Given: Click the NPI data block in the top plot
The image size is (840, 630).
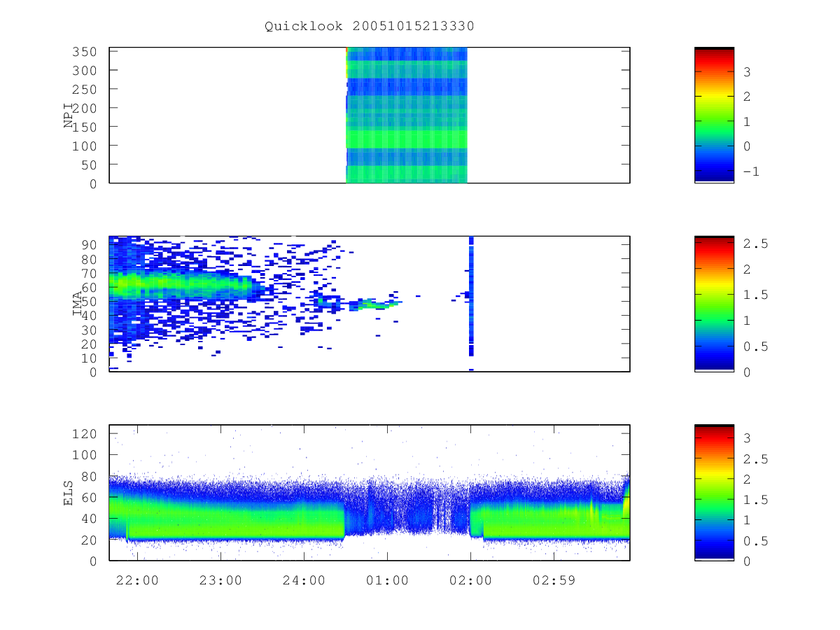Looking at the screenshot, I should pos(407,115).
